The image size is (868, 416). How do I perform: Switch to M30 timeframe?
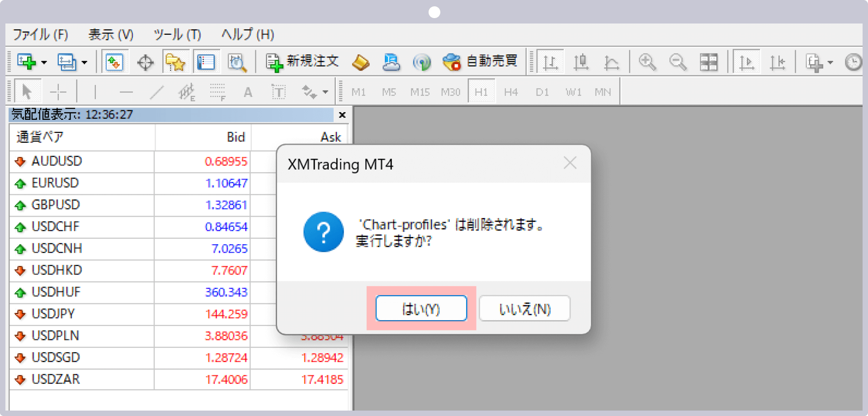451,92
